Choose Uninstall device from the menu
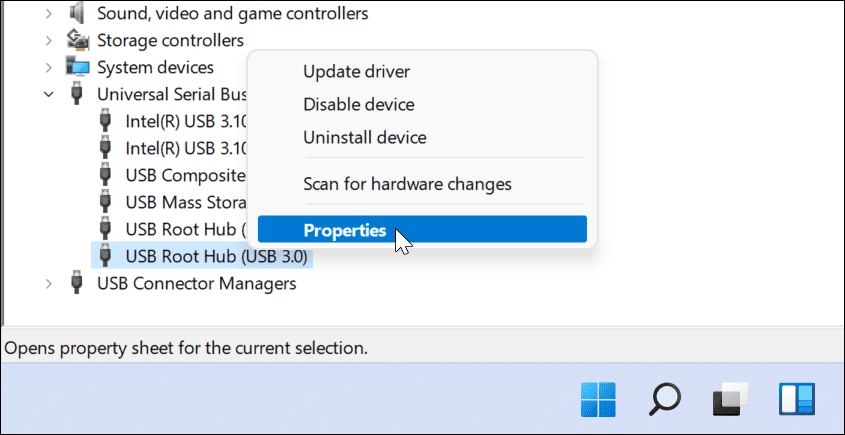 [x=364, y=137]
